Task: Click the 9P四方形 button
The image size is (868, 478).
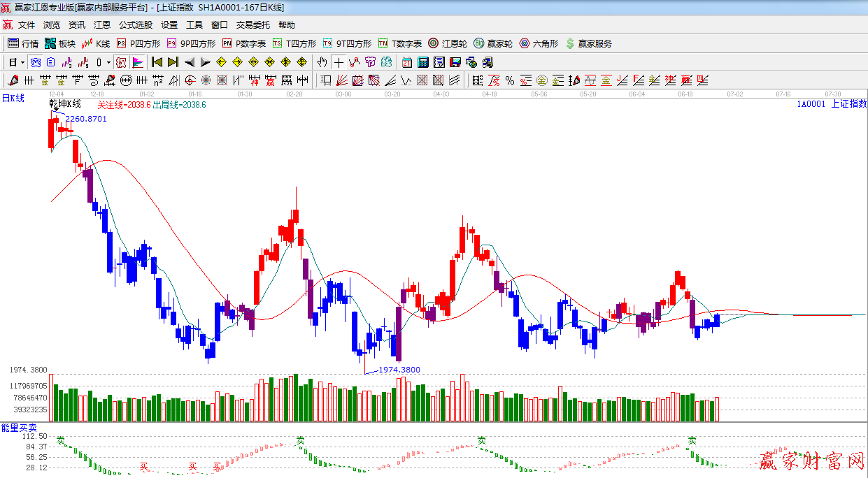Action: [x=191, y=43]
